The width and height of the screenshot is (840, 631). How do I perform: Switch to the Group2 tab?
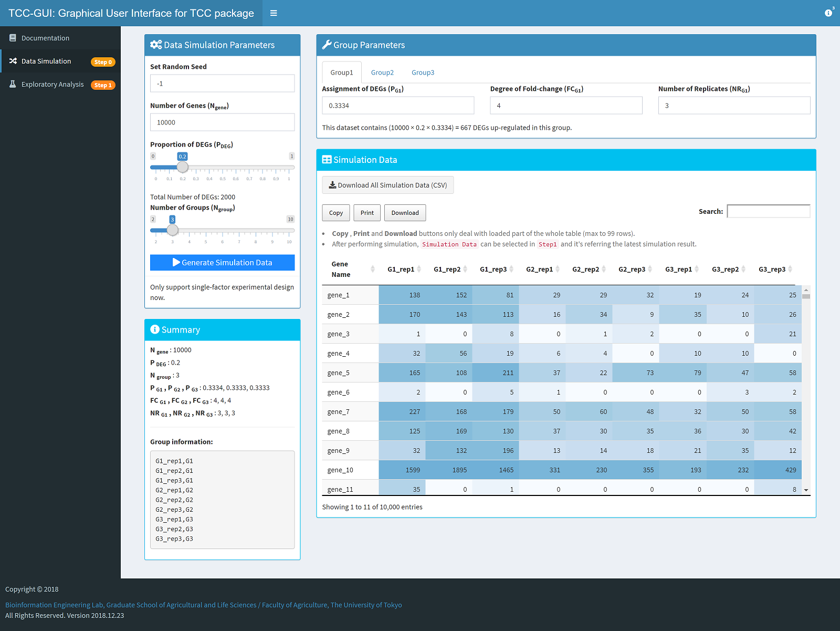click(x=382, y=73)
